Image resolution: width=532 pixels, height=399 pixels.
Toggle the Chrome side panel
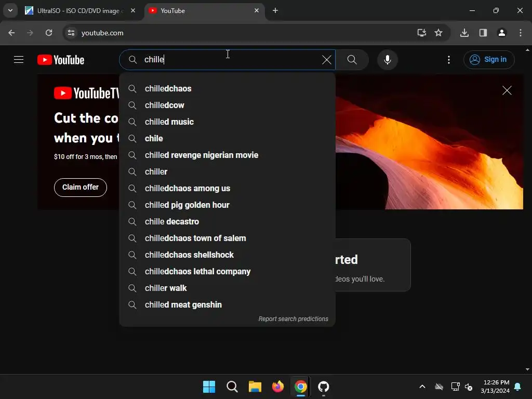(x=483, y=33)
